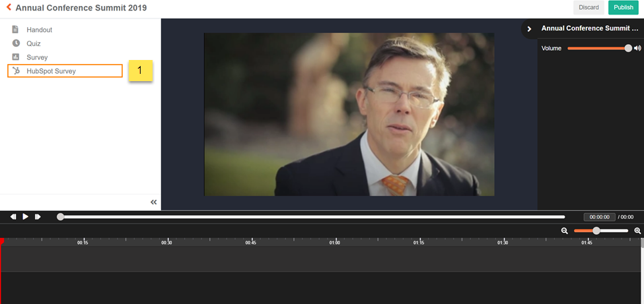The image size is (644, 304).
Task: Click the current time input field
Action: click(x=599, y=217)
